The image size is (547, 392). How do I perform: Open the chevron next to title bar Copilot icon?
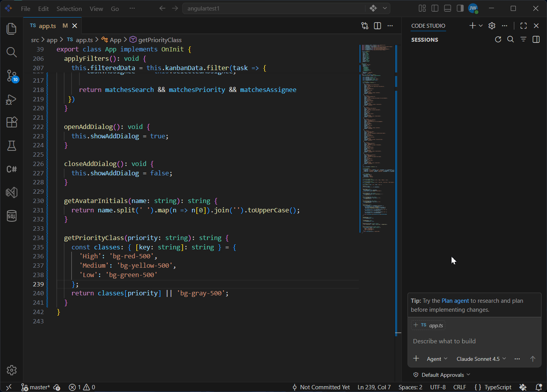[385, 8]
